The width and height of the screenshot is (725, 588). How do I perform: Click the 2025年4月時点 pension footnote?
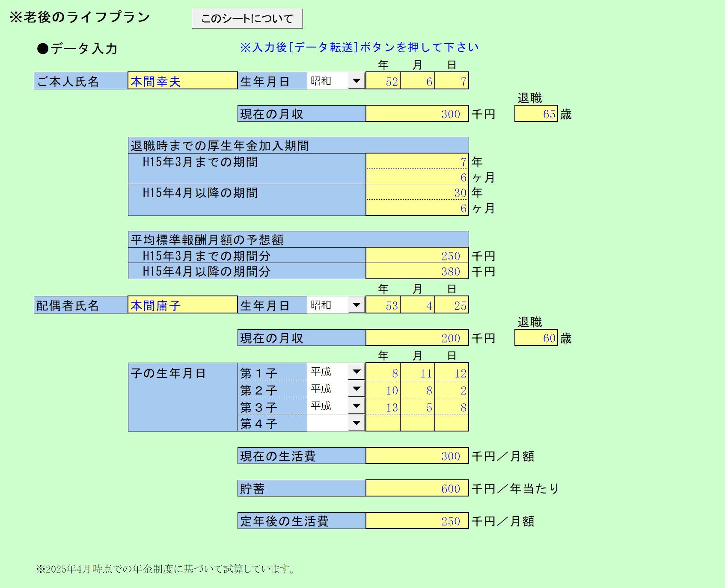pos(166,569)
